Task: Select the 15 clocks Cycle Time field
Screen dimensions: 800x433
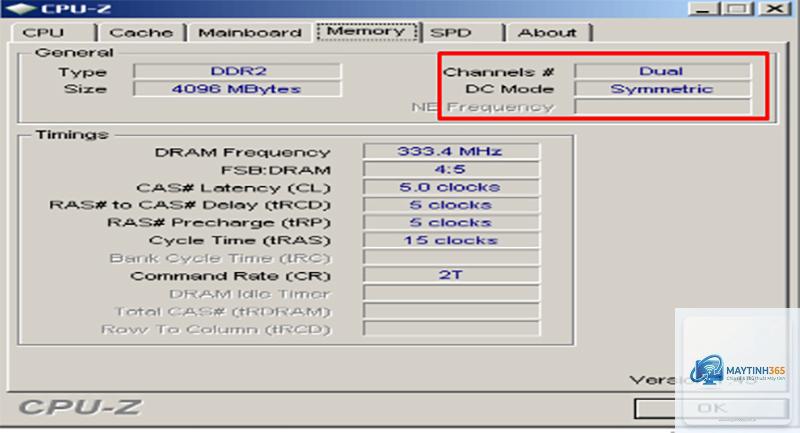Action: click(451, 240)
